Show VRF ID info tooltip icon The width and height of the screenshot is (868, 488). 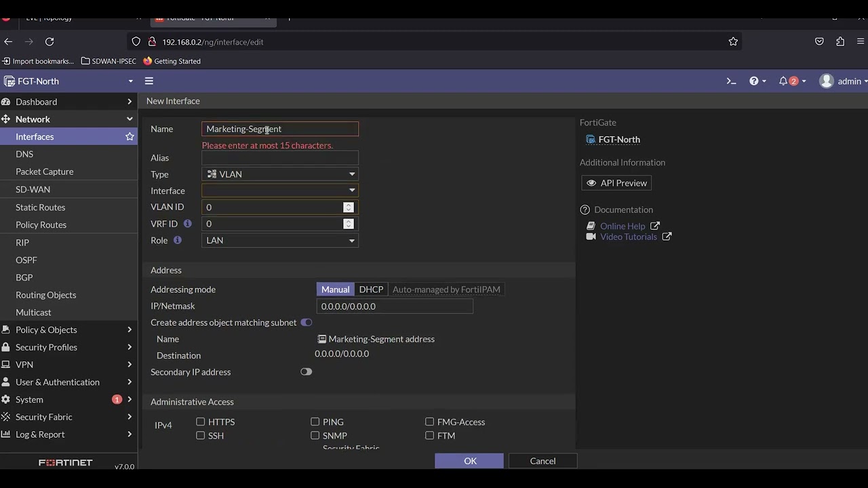point(188,224)
